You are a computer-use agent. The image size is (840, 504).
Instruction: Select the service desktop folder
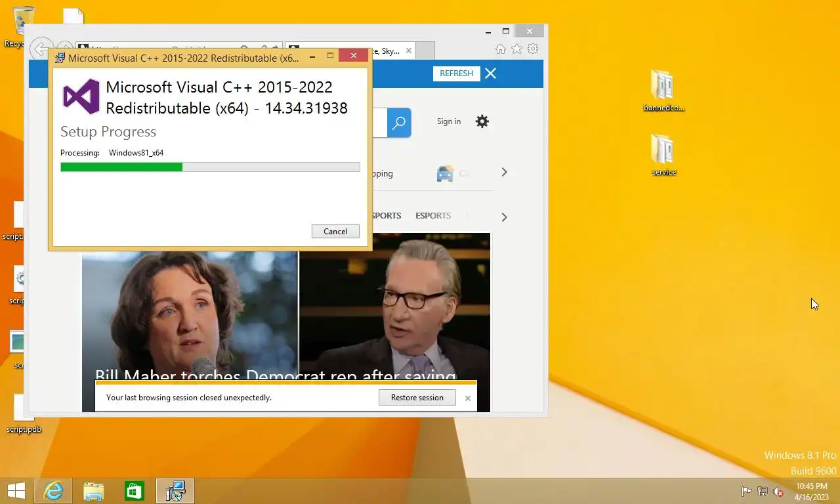[663, 156]
